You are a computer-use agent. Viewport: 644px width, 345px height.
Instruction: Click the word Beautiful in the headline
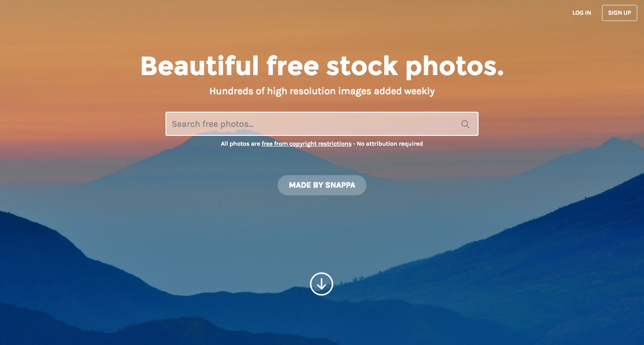[x=199, y=66]
